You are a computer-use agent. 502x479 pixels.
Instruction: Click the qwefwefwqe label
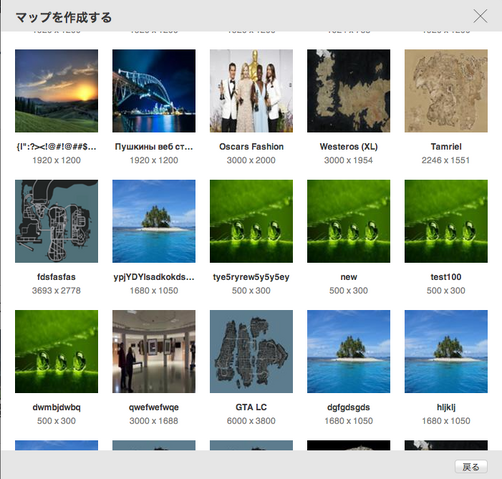[154, 407]
